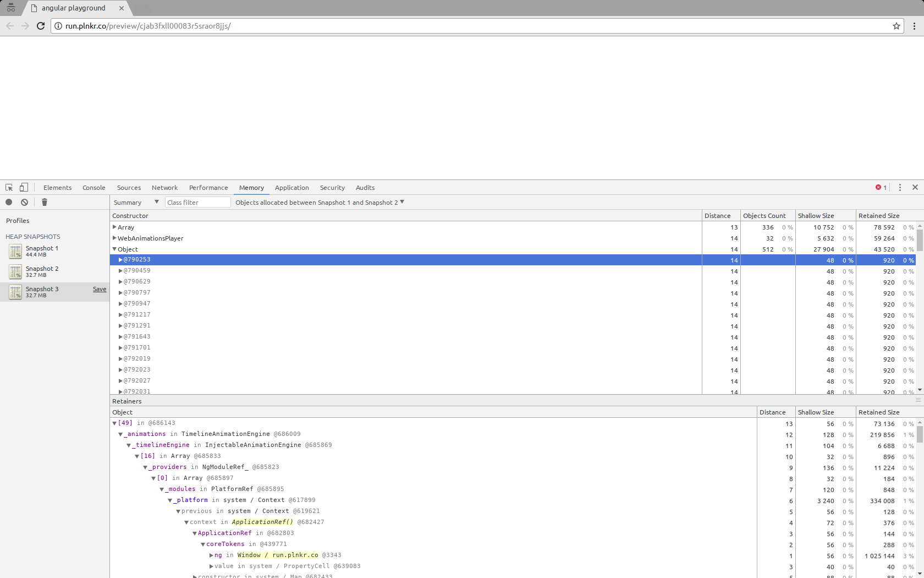Click the clear profiles icon
924x578 pixels.
24,202
